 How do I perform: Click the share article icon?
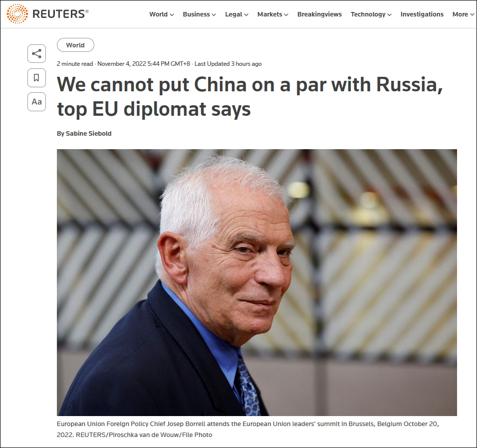coord(37,53)
